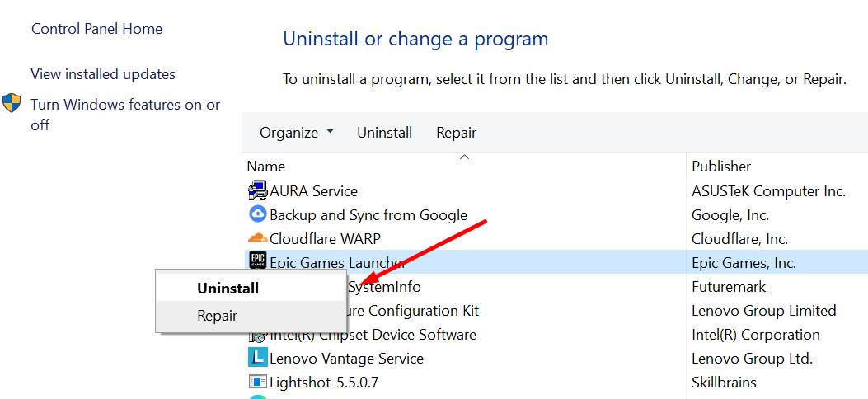868x399 pixels.
Task: Choose Uninstall from the context menu
Action: 228,289
